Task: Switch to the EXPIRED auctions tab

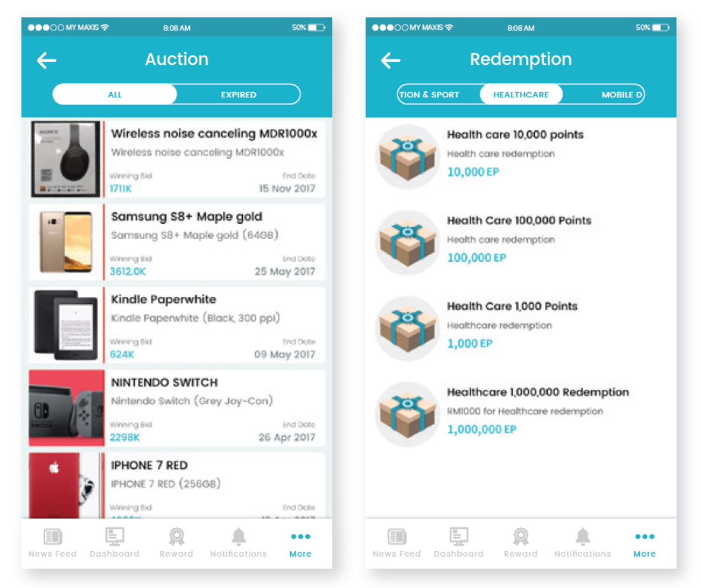Action: 239,94
